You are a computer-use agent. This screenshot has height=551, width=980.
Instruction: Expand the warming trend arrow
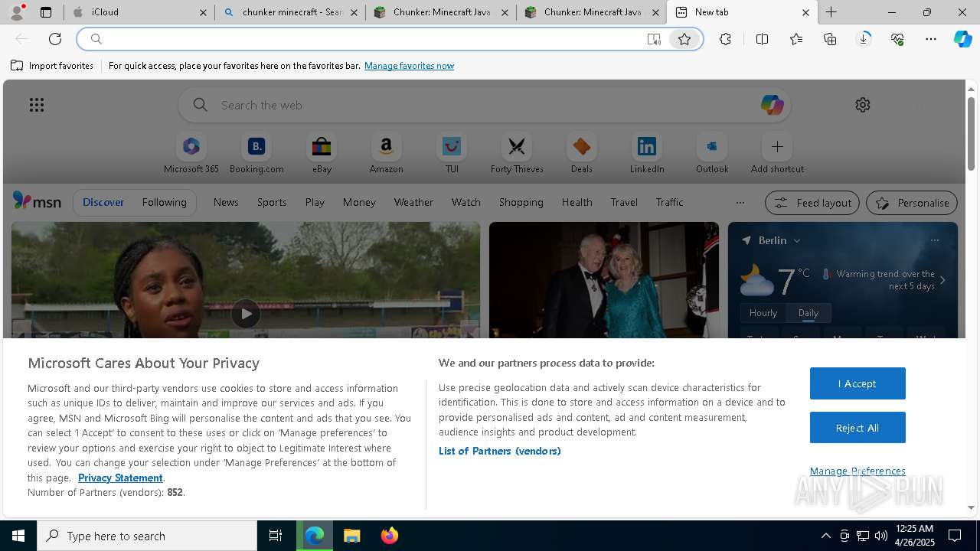pos(942,280)
